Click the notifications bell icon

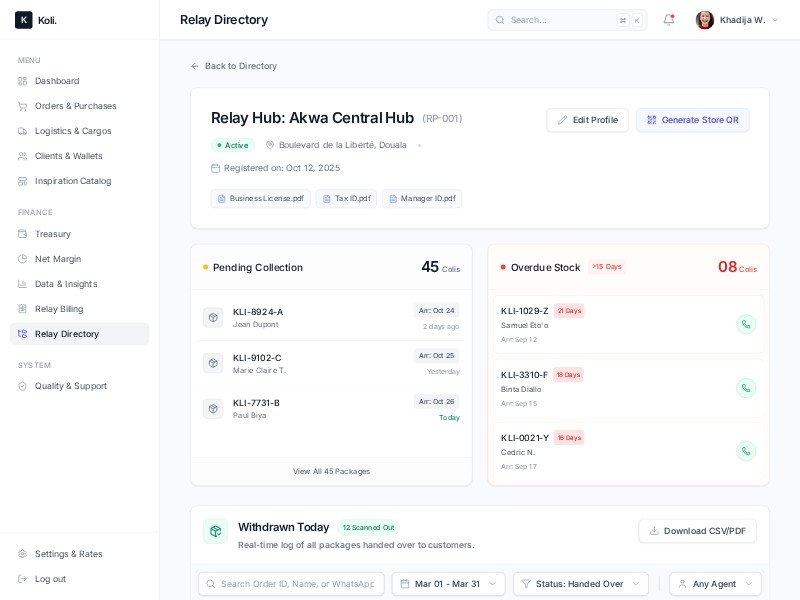[668, 20]
